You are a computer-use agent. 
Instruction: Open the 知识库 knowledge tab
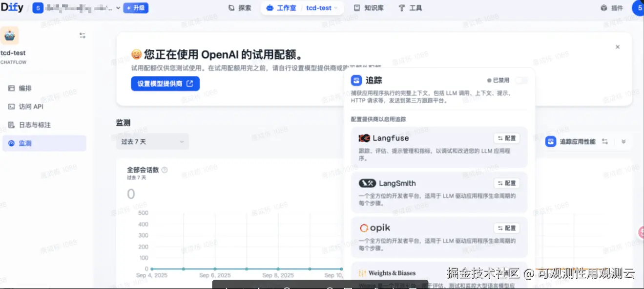369,8
